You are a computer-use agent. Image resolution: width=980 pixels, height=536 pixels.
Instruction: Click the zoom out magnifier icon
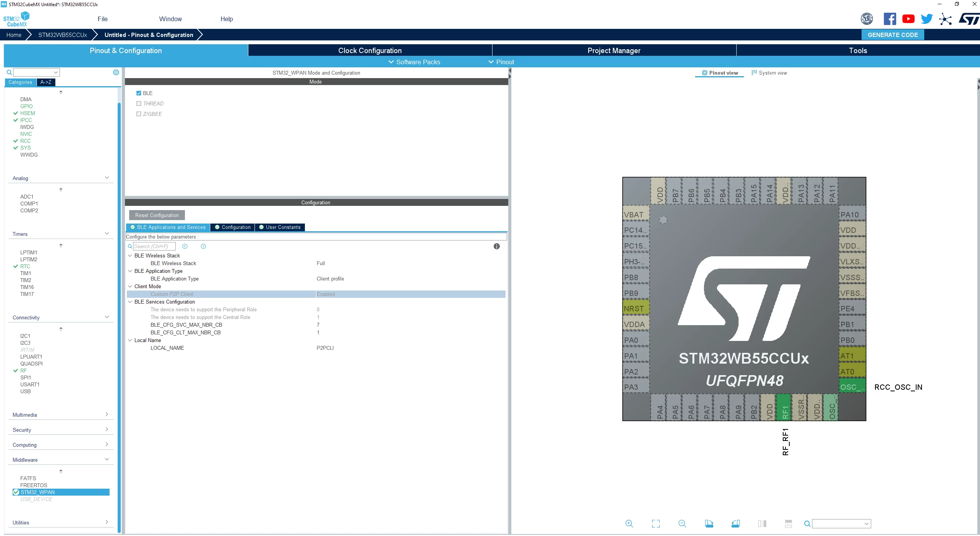682,523
